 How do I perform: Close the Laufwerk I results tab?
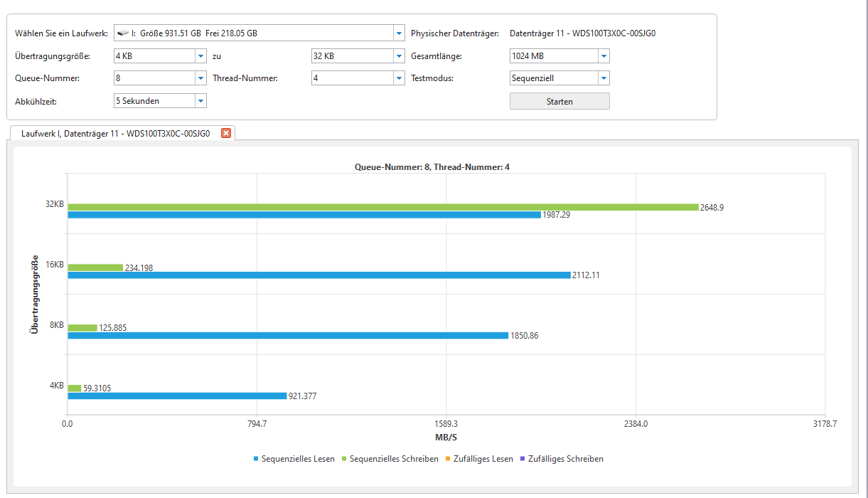(x=226, y=133)
